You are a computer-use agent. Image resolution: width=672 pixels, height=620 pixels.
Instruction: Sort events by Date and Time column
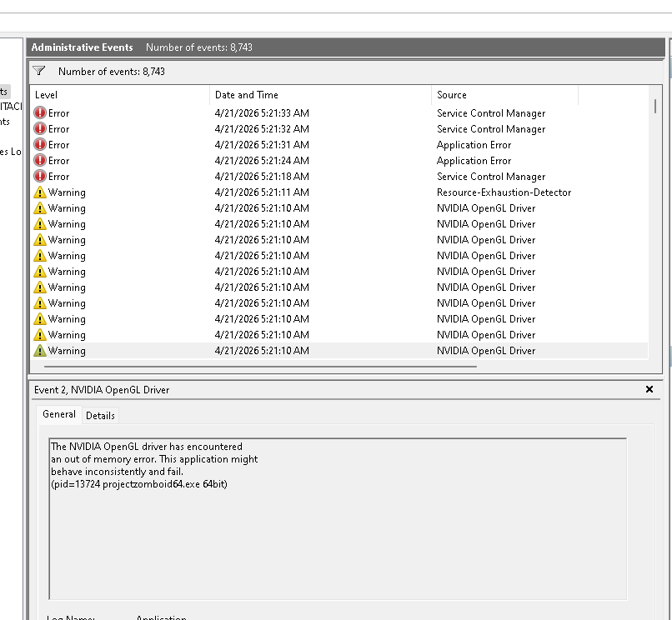pyautogui.click(x=320, y=95)
